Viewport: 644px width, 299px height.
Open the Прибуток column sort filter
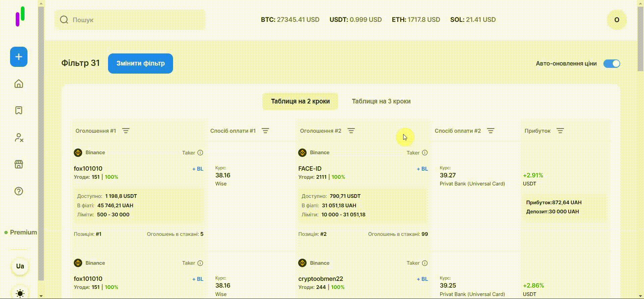coord(560,131)
